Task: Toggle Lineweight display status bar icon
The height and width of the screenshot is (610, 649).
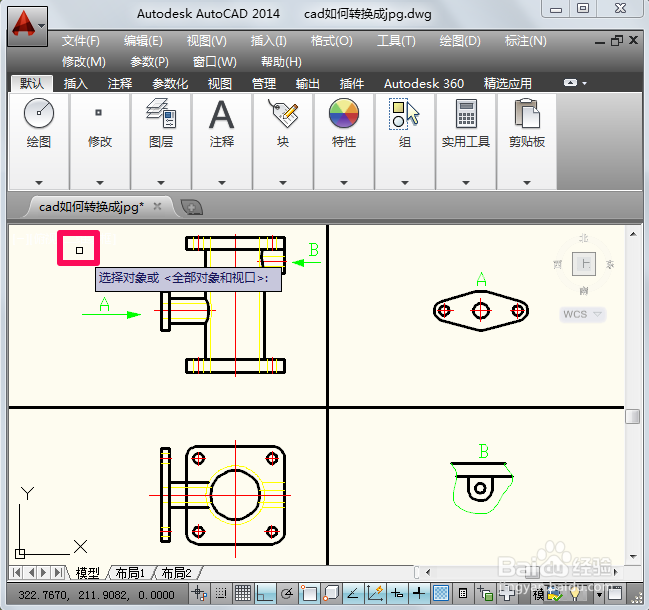Action: 419,594
